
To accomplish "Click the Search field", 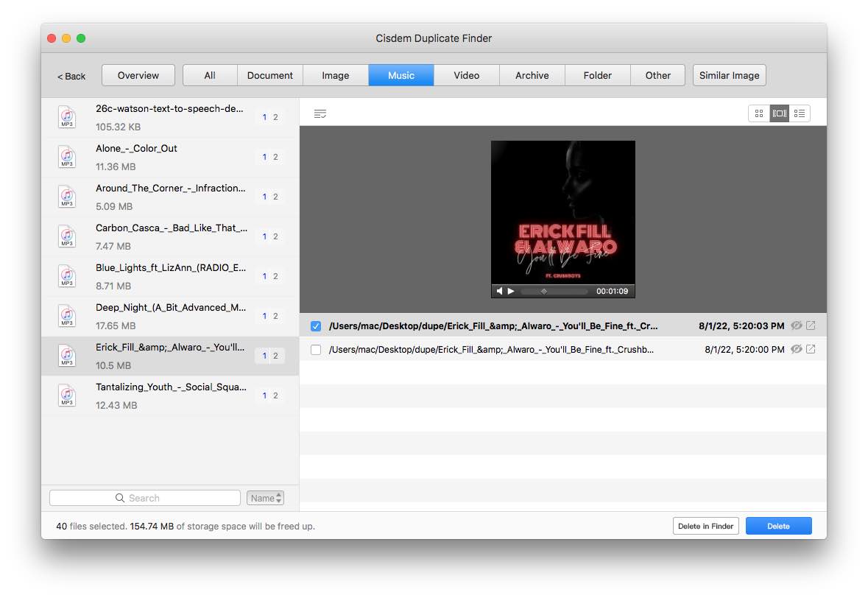I will pos(145,498).
